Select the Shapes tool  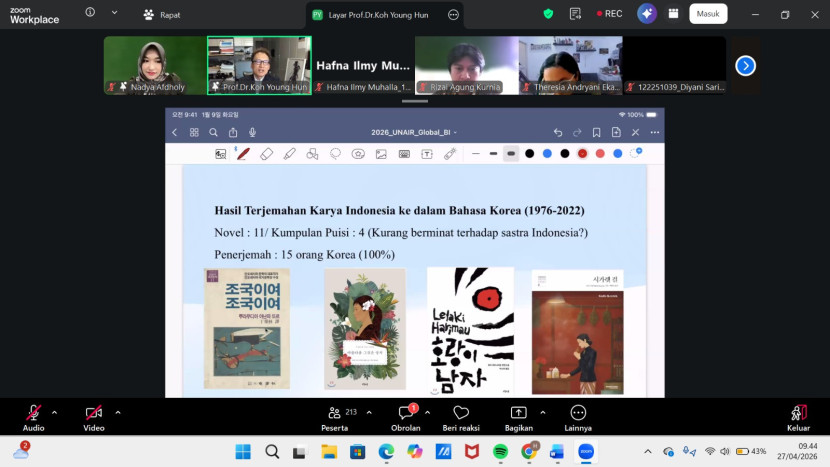(312, 154)
